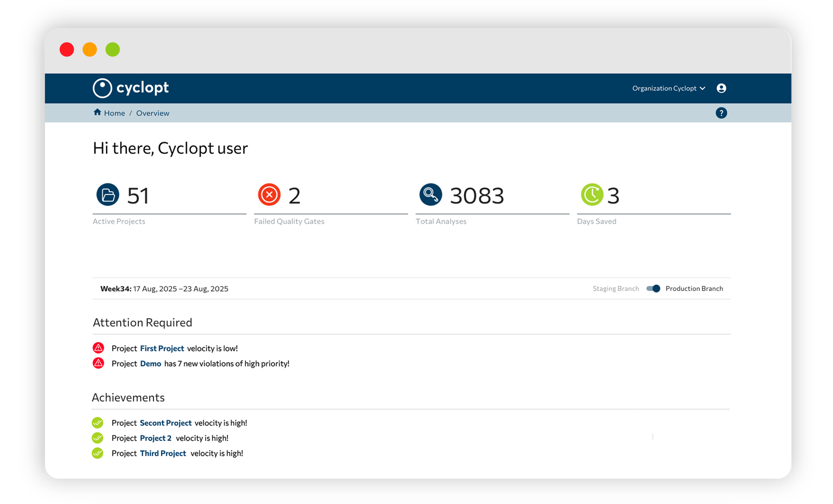Click the Active Projects folder icon

click(x=108, y=195)
